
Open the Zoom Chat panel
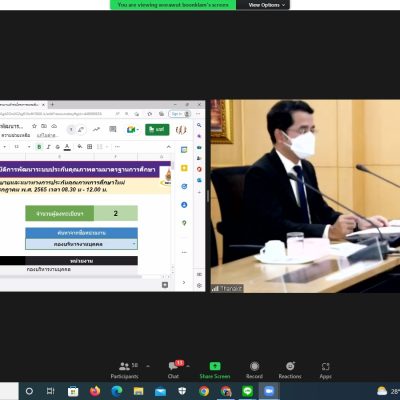pos(173,370)
